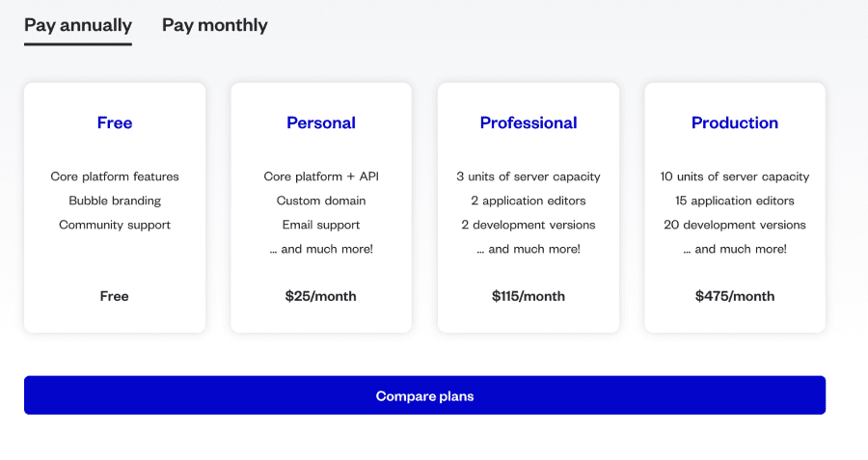The width and height of the screenshot is (868, 460).
Task: Click Custom domain in Personal plan
Action: [321, 201]
